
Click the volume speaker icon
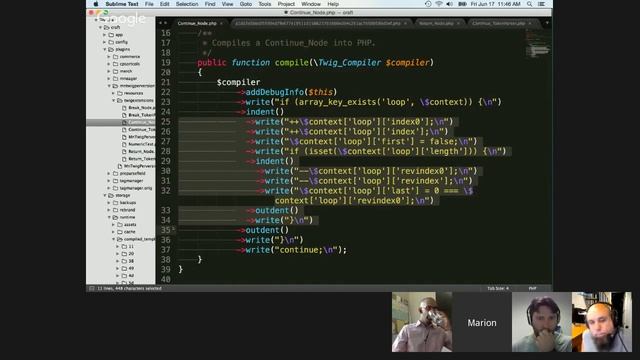point(449,4)
